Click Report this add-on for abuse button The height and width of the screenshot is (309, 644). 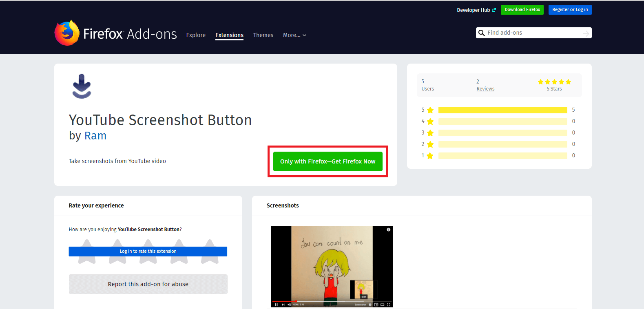pos(148,284)
